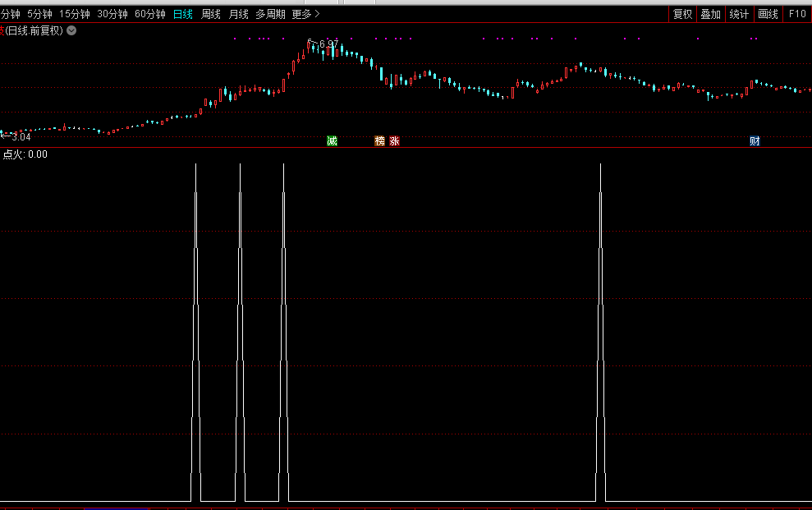Viewport: 812px width, 510px height.
Task: Select the 30分钟 chart period
Action: (112, 14)
